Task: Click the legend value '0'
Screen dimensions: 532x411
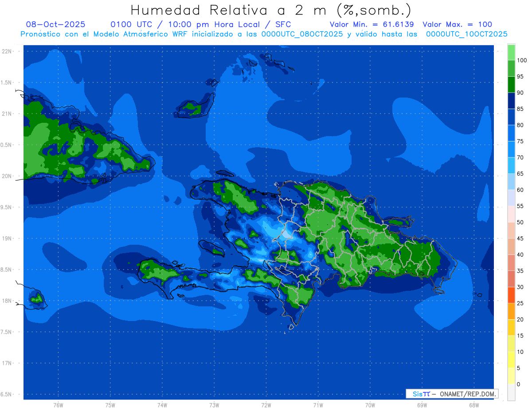Action: pyautogui.click(x=519, y=384)
